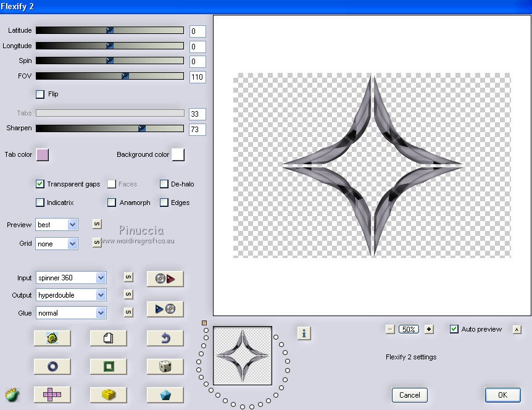The width and height of the screenshot is (532, 410).
Task: Click the orange square memory dot
Action: (204, 323)
